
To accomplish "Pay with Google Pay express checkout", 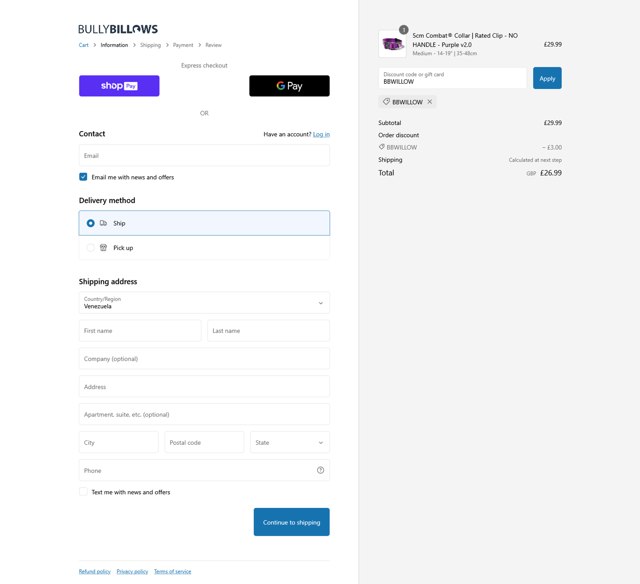I will (289, 86).
